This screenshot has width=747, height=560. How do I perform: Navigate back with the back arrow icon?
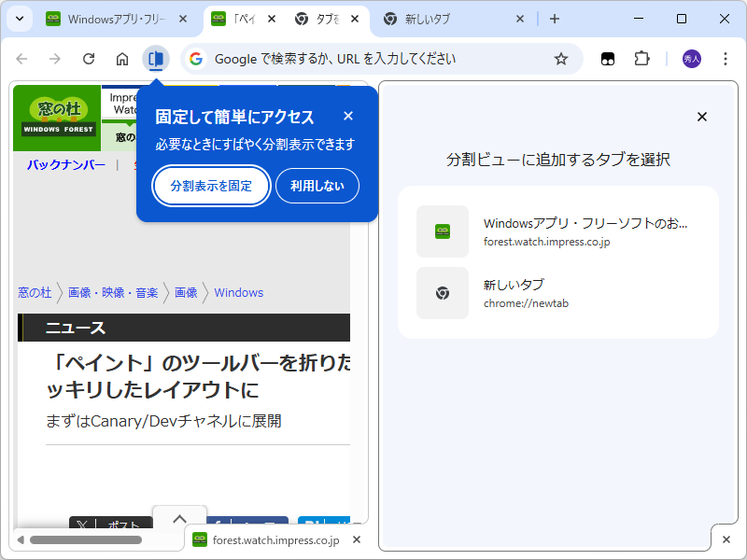21,58
